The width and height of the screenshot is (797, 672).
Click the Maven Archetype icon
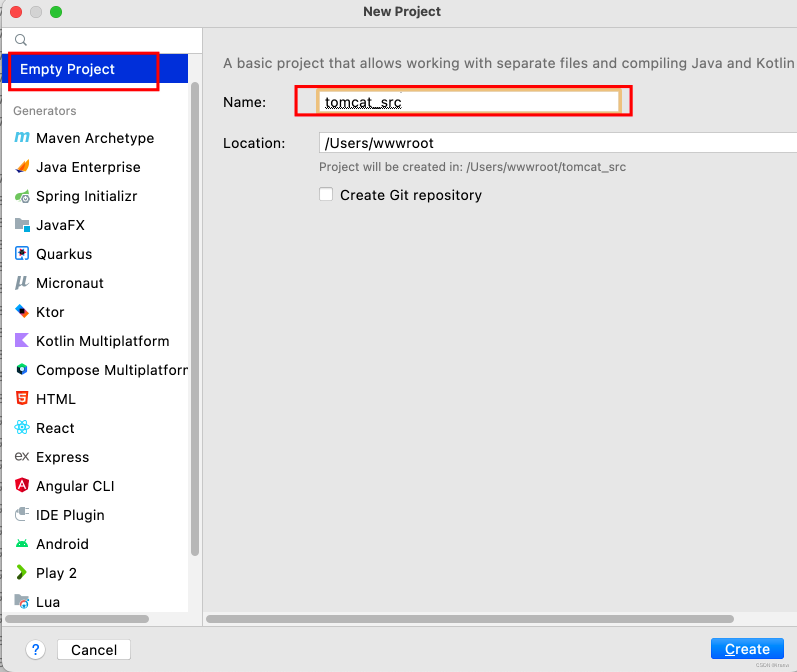22,137
